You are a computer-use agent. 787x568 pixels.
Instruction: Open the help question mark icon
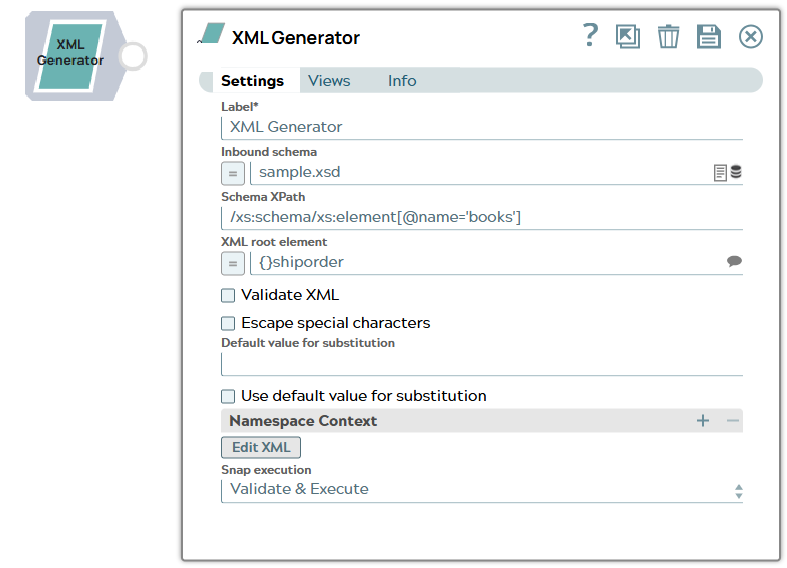590,36
